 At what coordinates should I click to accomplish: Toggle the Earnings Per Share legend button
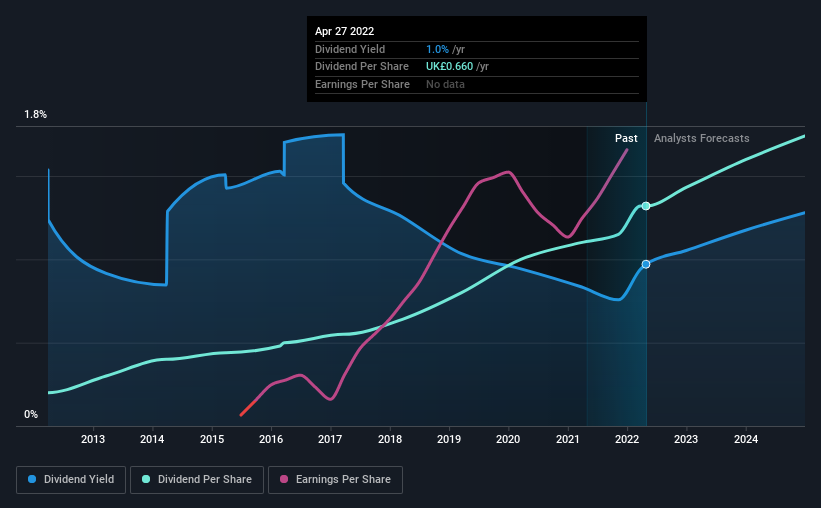tap(335, 480)
